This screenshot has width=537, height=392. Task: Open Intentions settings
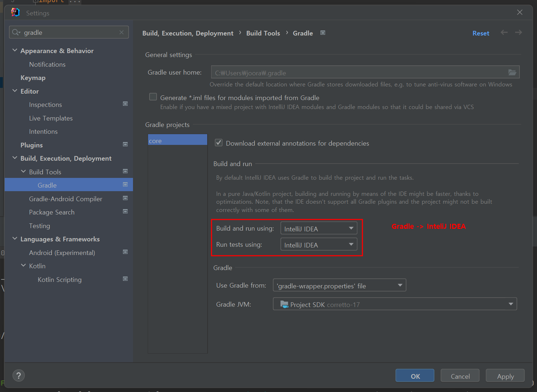43,132
